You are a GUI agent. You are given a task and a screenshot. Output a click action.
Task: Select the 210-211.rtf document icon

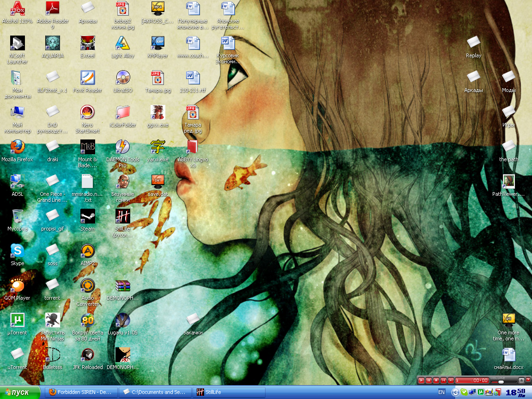(193, 82)
